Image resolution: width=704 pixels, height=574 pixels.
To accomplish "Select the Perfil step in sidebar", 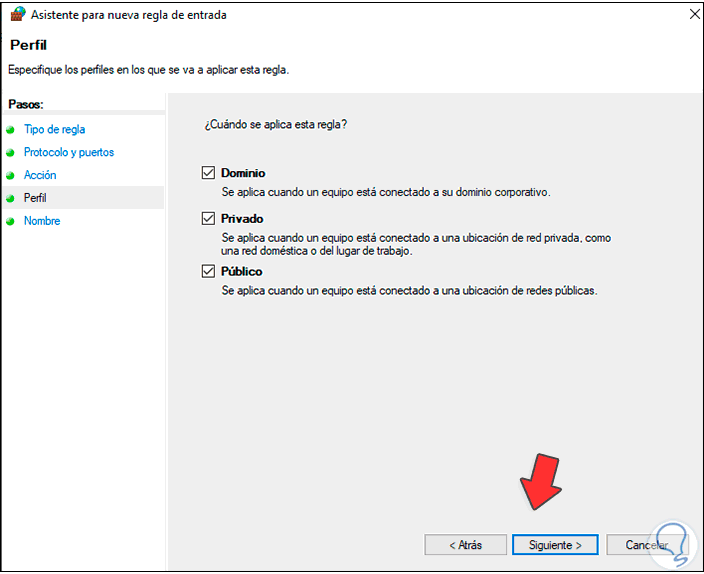I will coord(35,198).
